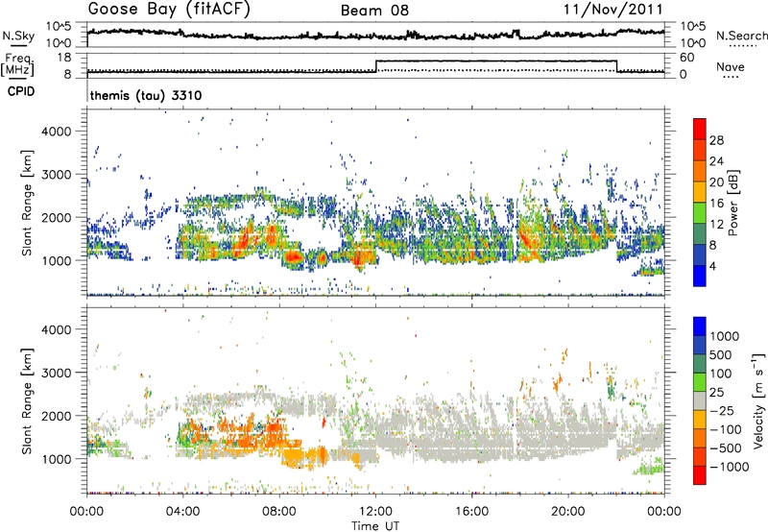Click the N.Search legend label
Viewport: 768px width, 532px height.
pos(741,36)
